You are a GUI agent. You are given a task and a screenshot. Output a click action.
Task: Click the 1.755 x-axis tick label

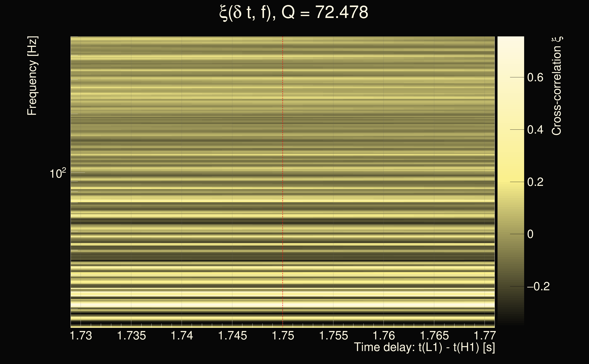333,336
